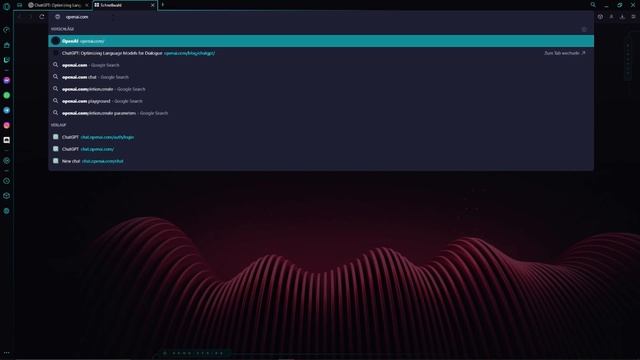Open the purple Messenger sidebar icon
The height and width of the screenshot is (360, 640).
click(x=7, y=80)
